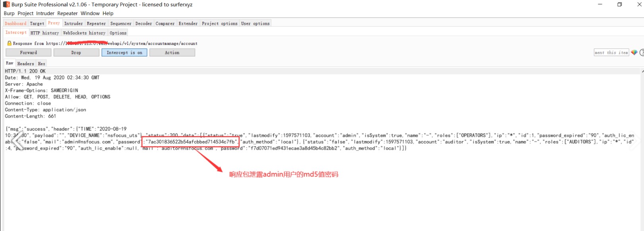Open the Help menu

pyautogui.click(x=108, y=13)
